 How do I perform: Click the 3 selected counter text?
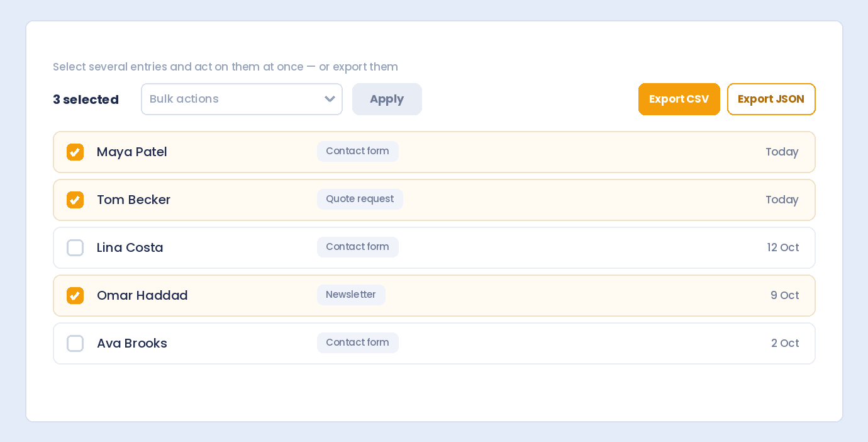point(86,99)
